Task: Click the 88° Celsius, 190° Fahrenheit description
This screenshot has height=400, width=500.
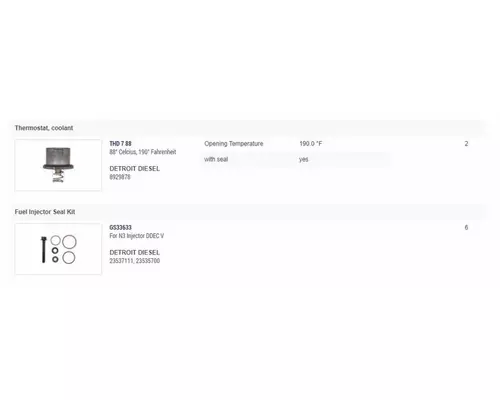Action: click(143, 152)
